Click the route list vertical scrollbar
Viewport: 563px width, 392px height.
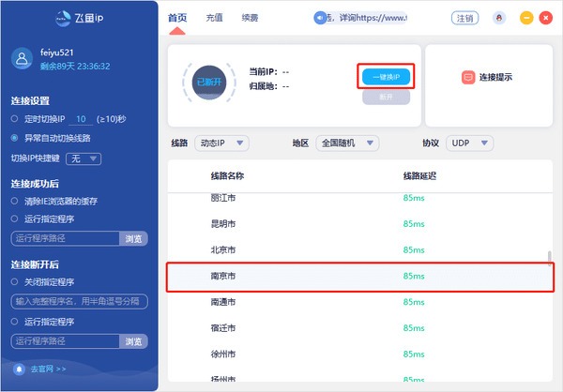549,258
